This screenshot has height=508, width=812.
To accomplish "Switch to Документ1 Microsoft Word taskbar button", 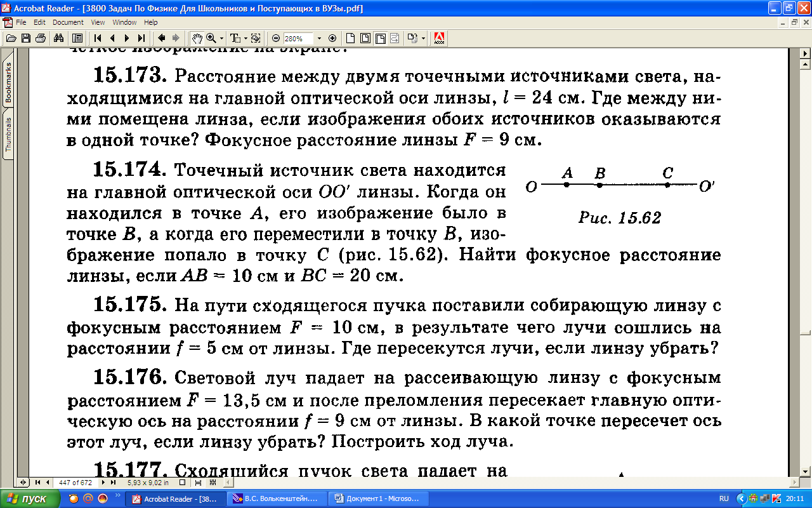I will pyautogui.click(x=379, y=498).
